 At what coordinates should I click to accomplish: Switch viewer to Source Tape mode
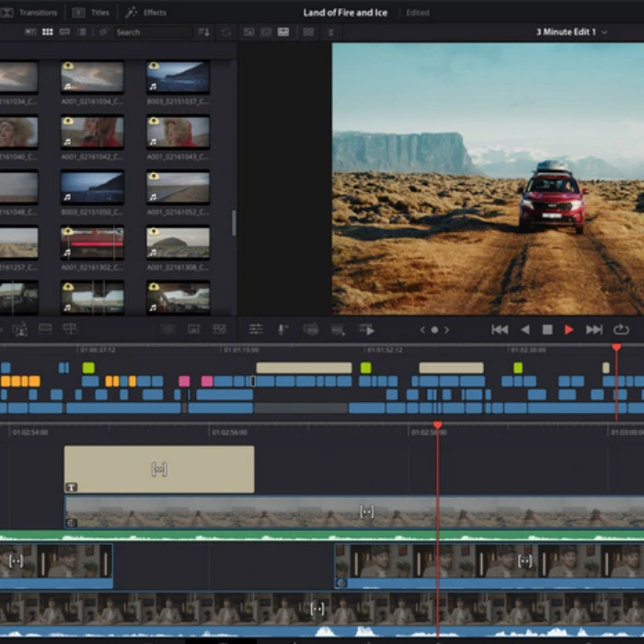click(266, 31)
